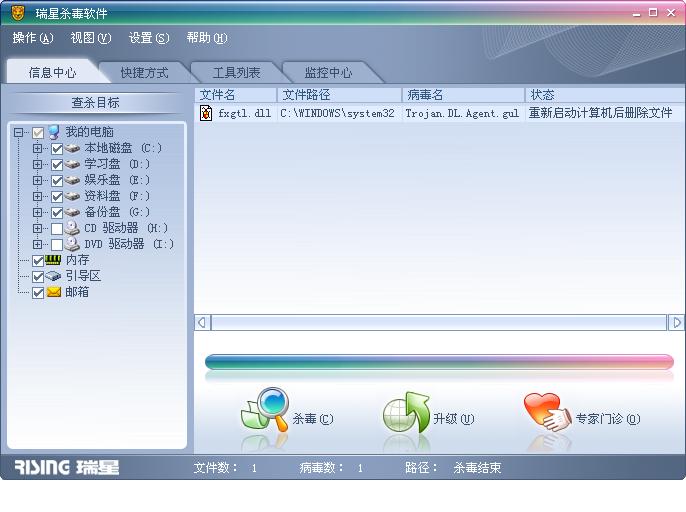Screen dimensions: 686x512
Task: Toggle the 我的电脑 checkbox
Action: click(38, 133)
